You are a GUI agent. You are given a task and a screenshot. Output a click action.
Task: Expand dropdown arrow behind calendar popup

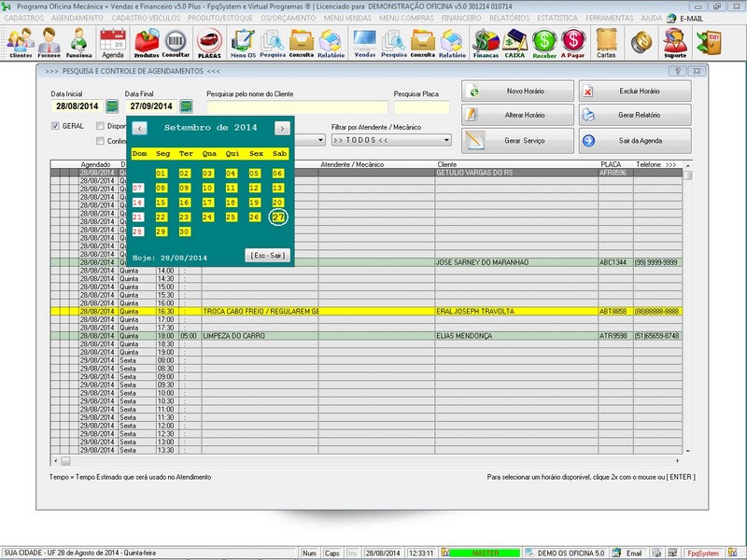320,140
